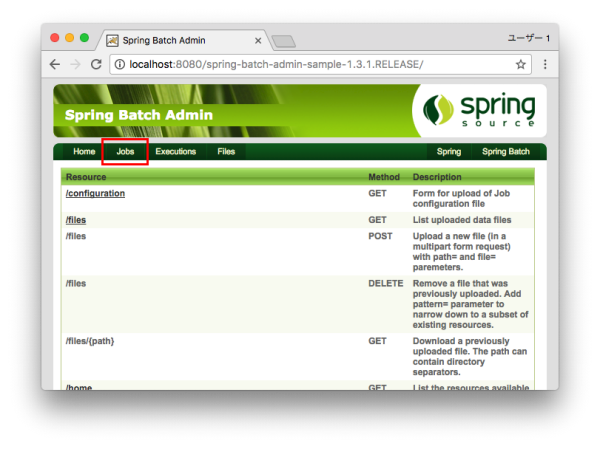Select the Spring Batch Admin browser tab

click(186, 40)
